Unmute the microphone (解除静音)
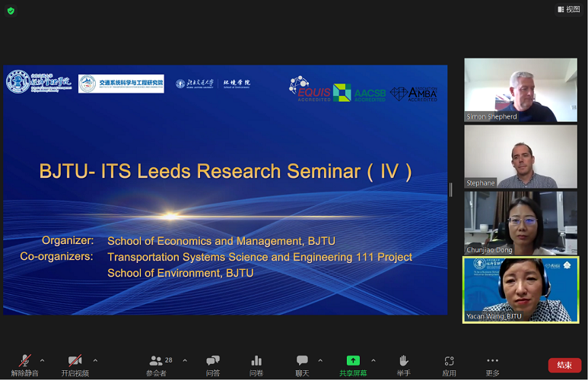This screenshot has width=588, height=380. pyautogui.click(x=25, y=366)
